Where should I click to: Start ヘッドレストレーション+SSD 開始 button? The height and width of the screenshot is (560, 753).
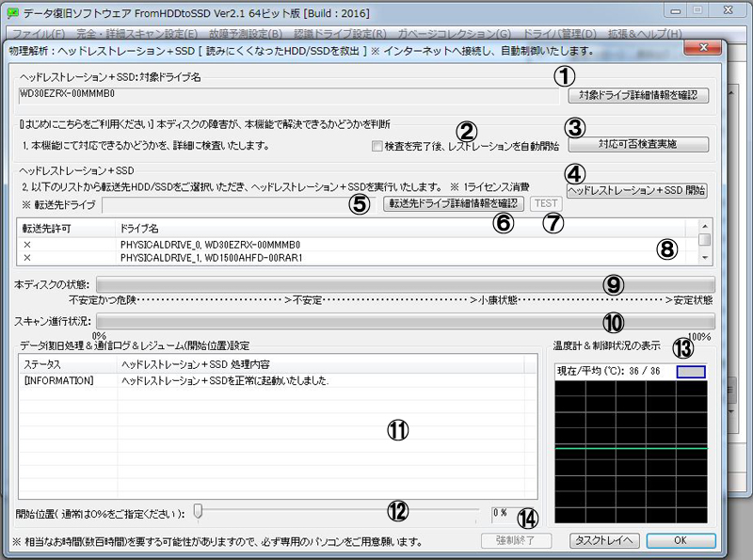coord(637,191)
